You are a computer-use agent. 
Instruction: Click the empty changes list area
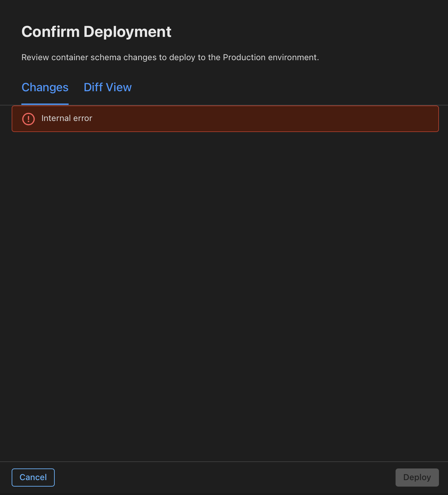(x=224, y=296)
